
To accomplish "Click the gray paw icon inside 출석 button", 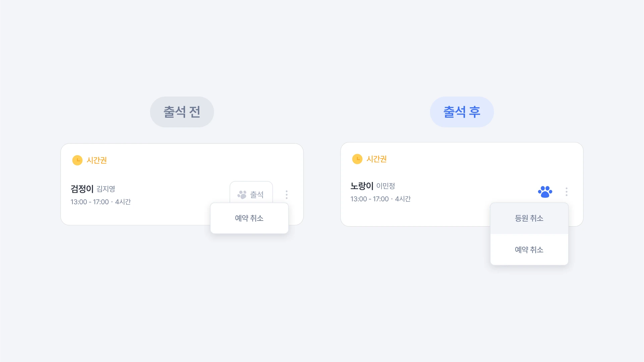I will pos(242,195).
